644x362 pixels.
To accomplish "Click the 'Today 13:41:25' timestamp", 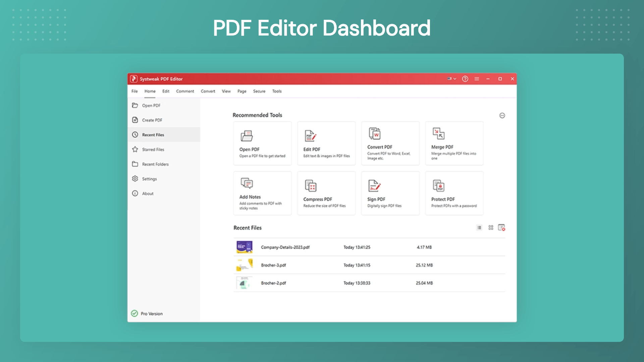I will point(357,247).
